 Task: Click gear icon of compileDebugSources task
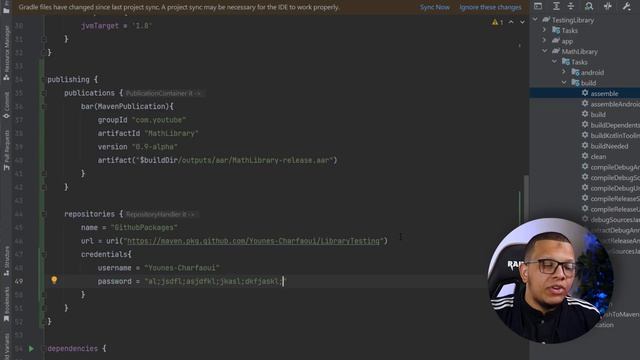click(585, 177)
